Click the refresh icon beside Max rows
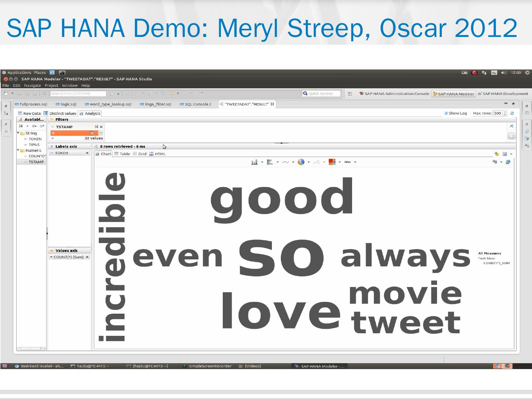This screenshot has height=399, width=532. [512, 113]
